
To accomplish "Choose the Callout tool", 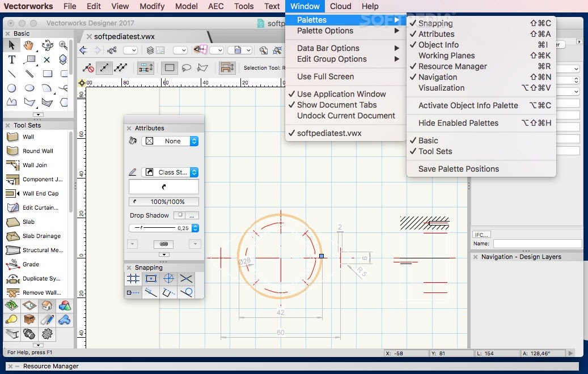I will tap(29, 59).
